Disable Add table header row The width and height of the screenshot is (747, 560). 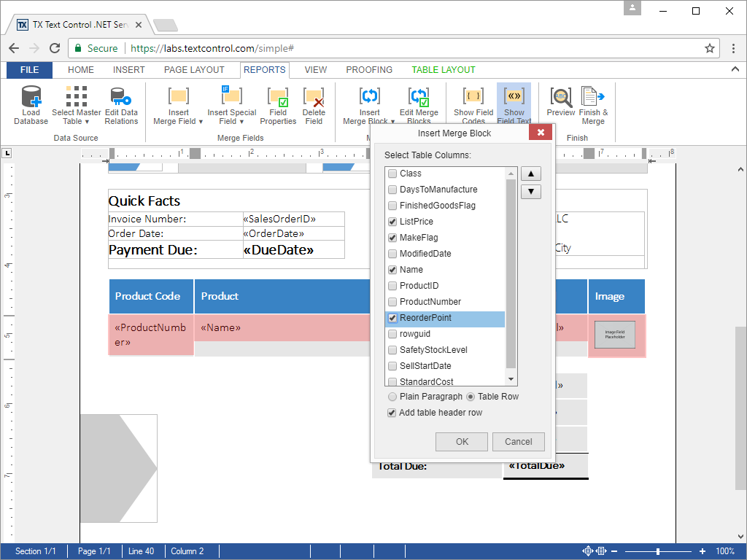(392, 413)
